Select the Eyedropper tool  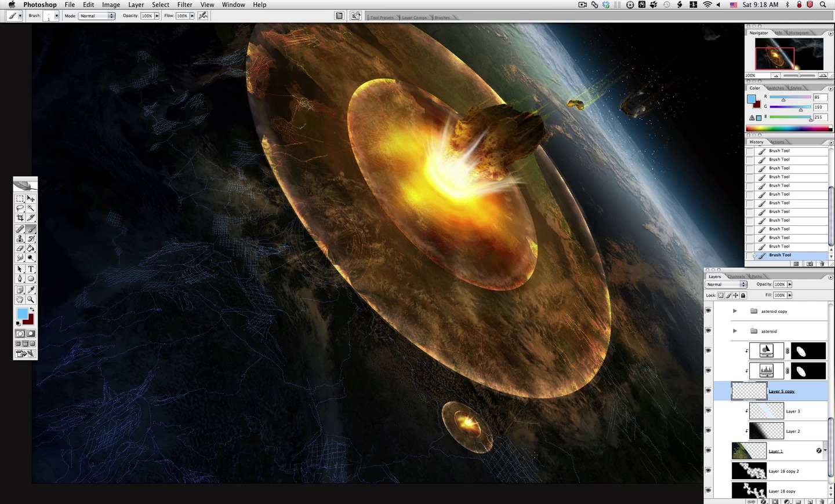click(x=31, y=290)
